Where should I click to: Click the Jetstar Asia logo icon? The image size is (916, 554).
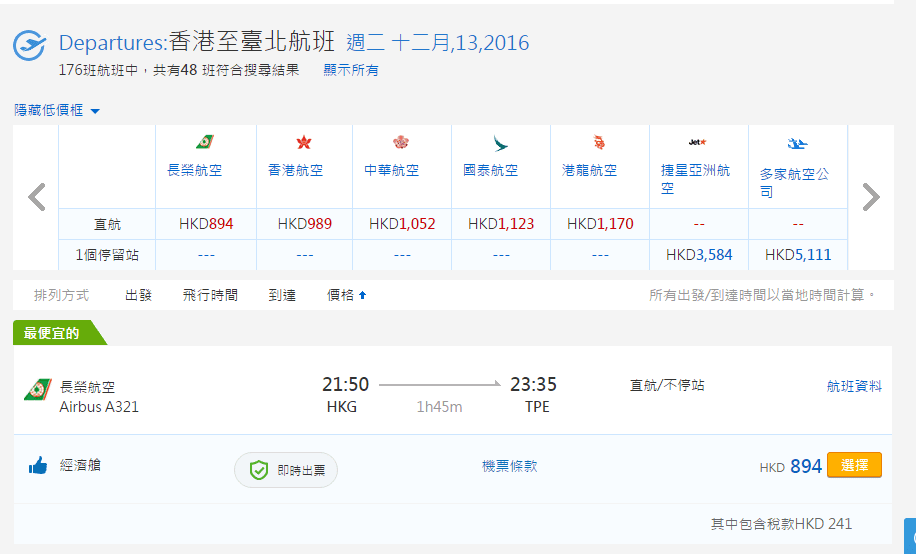pyautogui.click(x=697, y=143)
